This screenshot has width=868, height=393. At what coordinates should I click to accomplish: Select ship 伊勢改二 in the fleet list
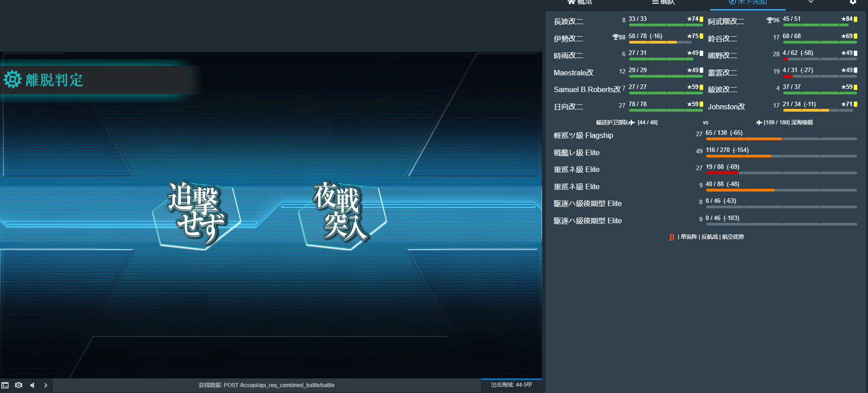point(568,39)
